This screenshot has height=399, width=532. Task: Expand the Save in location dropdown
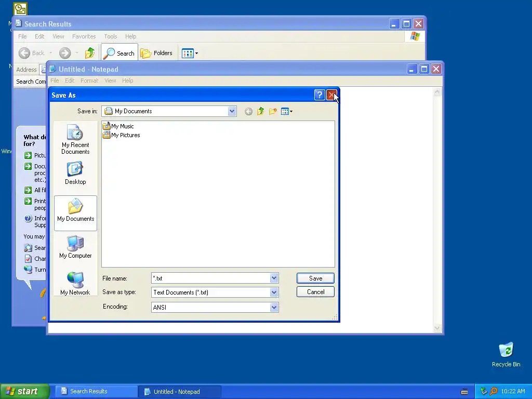(232, 111)
